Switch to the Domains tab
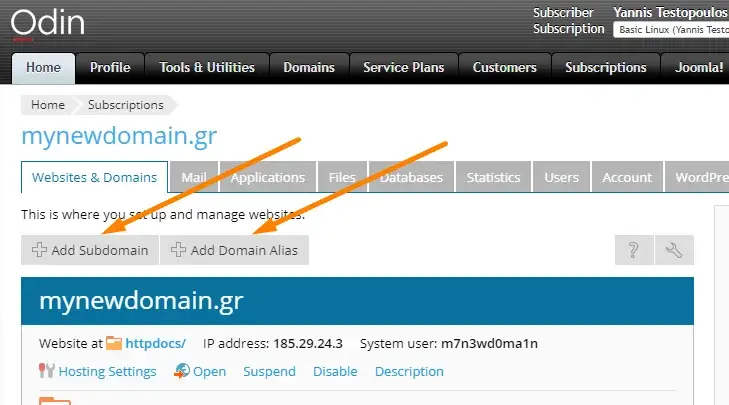The width and height of the screenshot is (729, 405). [309, 68]
